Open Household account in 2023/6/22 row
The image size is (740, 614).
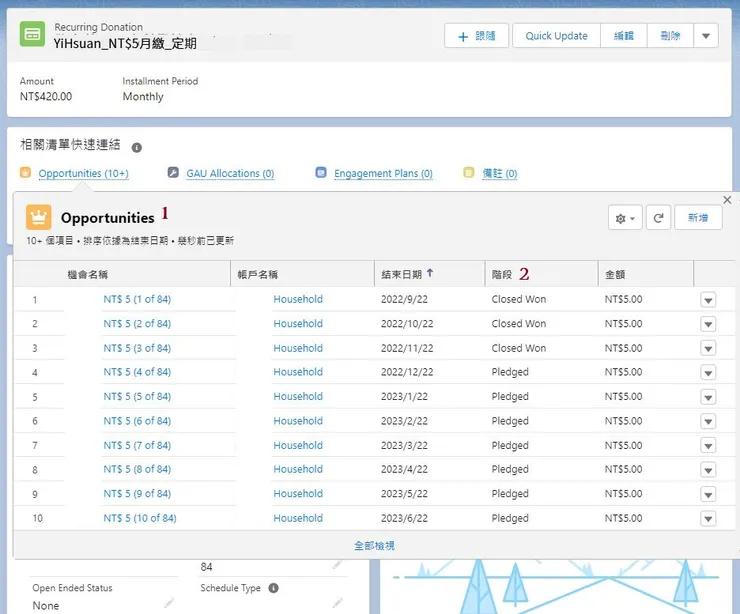pyautogui.click(x=298, y=518)
